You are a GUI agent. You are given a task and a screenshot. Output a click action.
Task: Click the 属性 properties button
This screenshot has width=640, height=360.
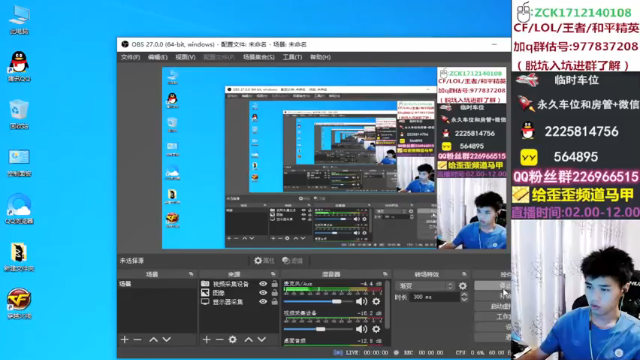click(x=264, y=260)
